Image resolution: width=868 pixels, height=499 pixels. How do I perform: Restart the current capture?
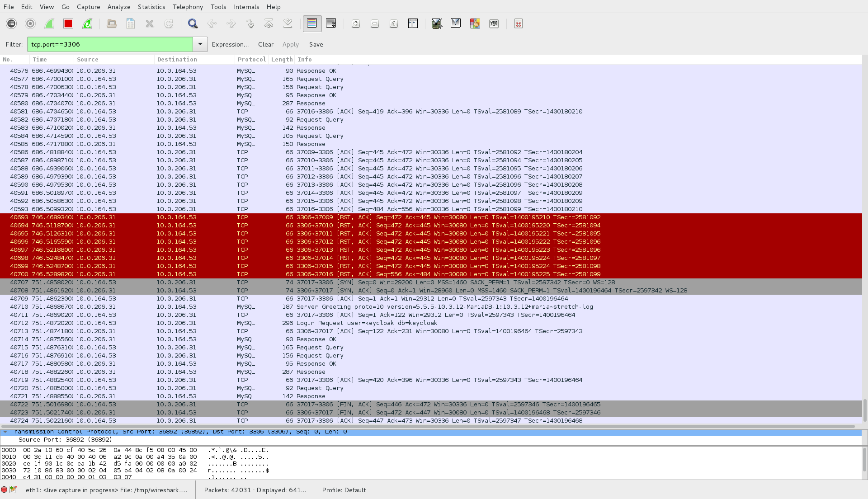click(x=87, y=24)
